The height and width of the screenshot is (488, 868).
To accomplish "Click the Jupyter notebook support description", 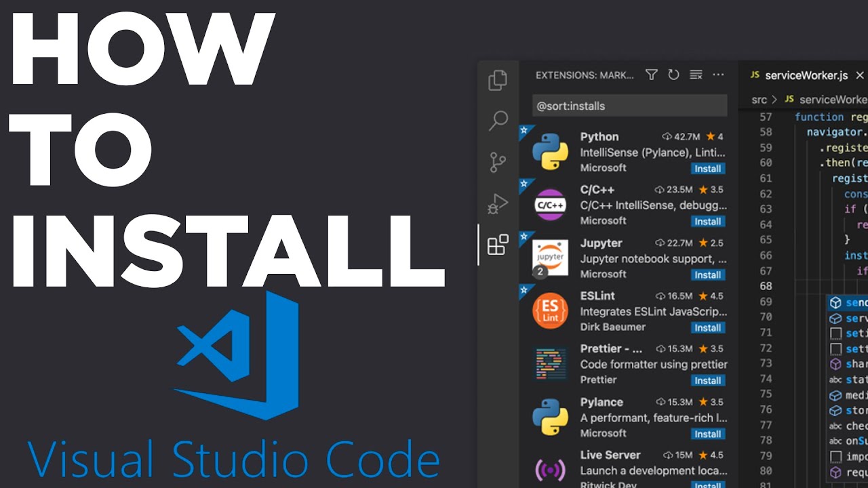I will pos(653,259).
